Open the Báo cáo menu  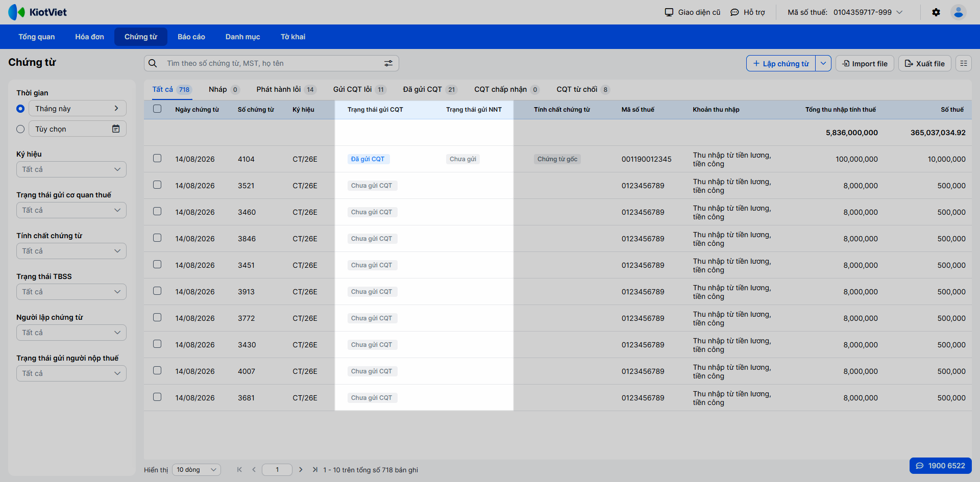tap(191, 37)
